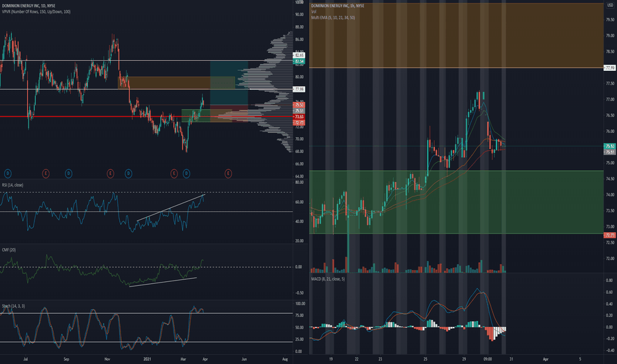Viewport: 617px width, 364px height.
Task: Click the 25 date label on hourly time axis
Action: tap(425, 359)
